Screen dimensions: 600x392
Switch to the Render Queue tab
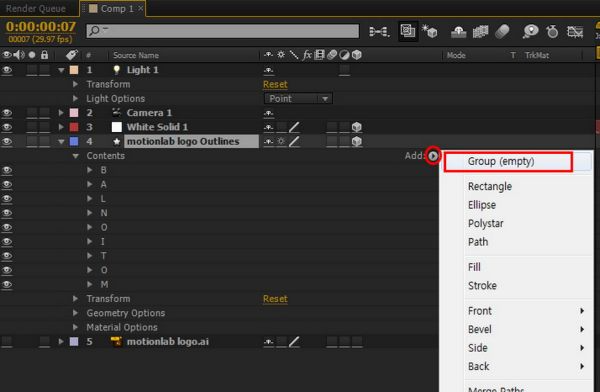[36, 8]
